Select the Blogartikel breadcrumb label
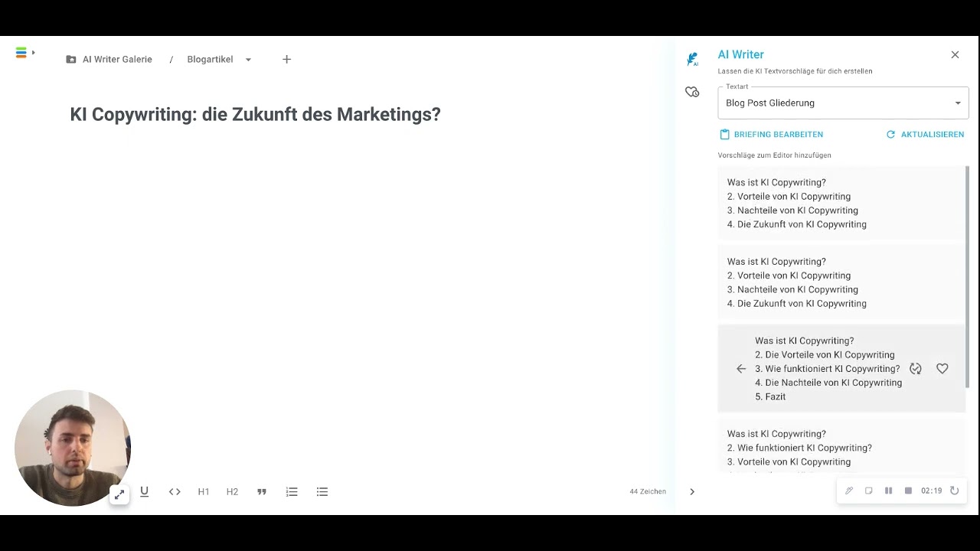Image resolution: width=980 pixels, height=551 pixels. point(210,59)
